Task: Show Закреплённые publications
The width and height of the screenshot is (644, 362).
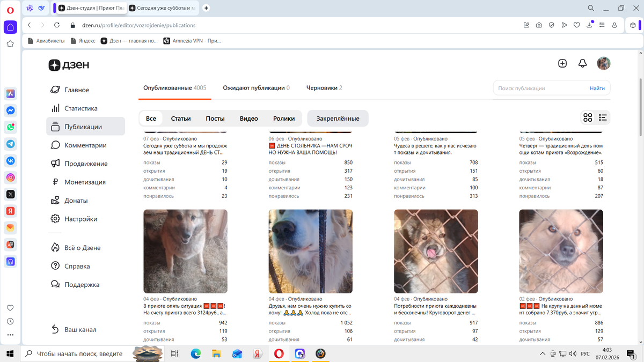Action: (x=338, y=119)
